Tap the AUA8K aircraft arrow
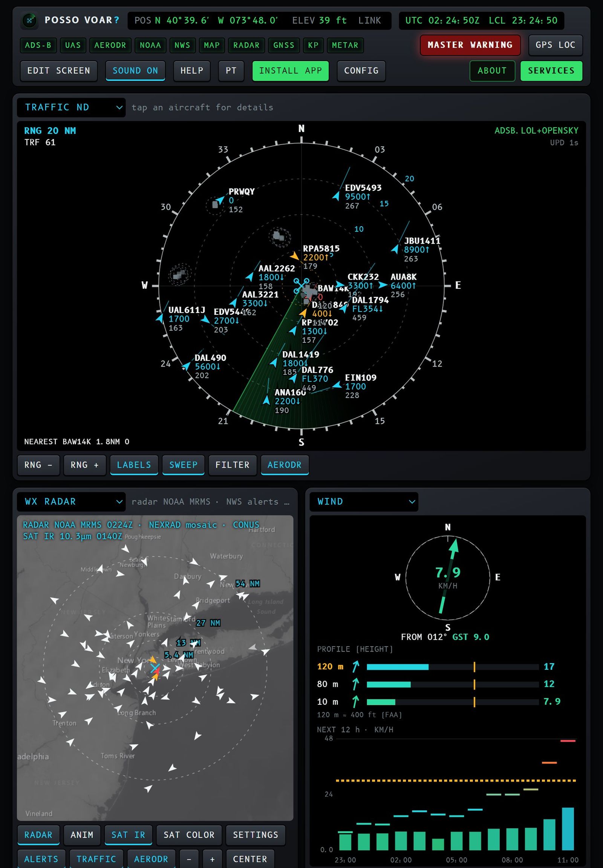Image resolution: width=603 pixels, height=868 pixels. [383, 285]
